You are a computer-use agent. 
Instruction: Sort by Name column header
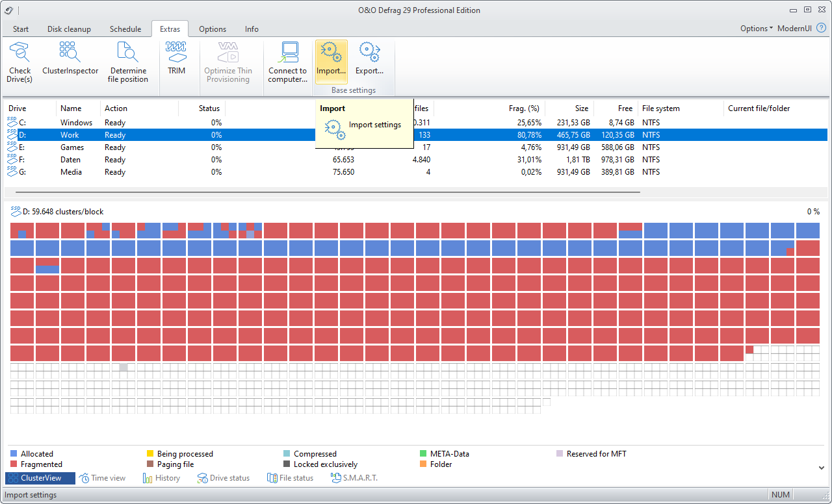click(x=79, y=108)
